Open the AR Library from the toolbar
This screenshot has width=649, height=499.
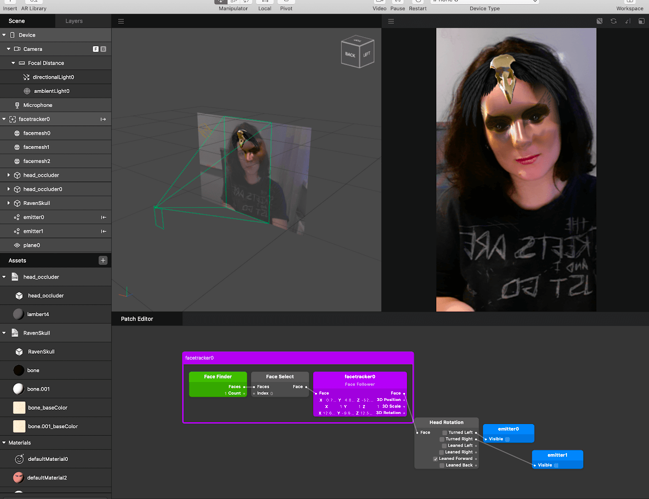34,6
